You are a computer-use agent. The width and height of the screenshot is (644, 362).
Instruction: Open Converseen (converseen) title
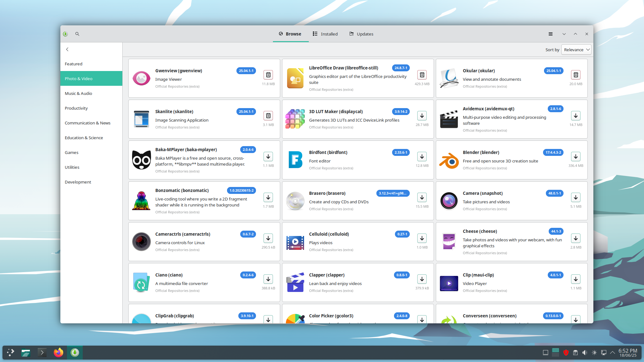pyautogui.click(x=490, y=316)
